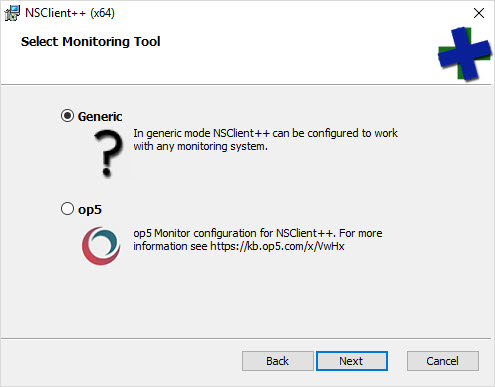Image resolution: width=495 pixels, height=387 pixels.
Task: Click the NSClient++ (x64) window title
Action: click(x=70, y=13)
